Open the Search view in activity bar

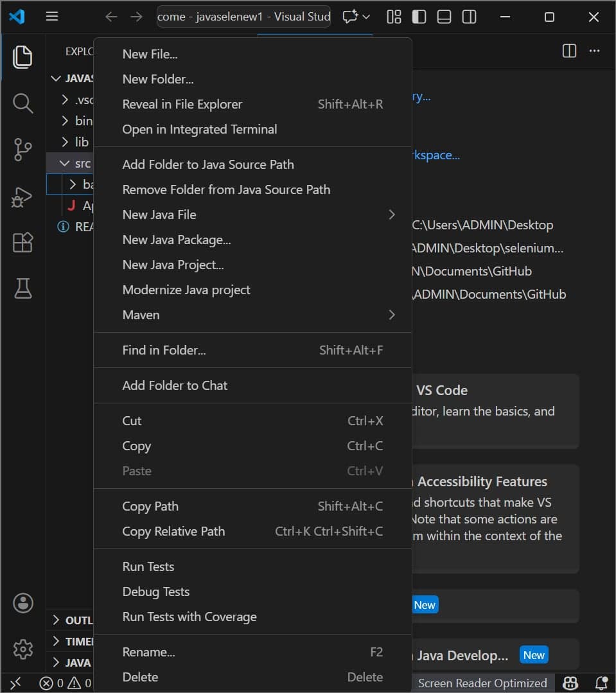22,103
